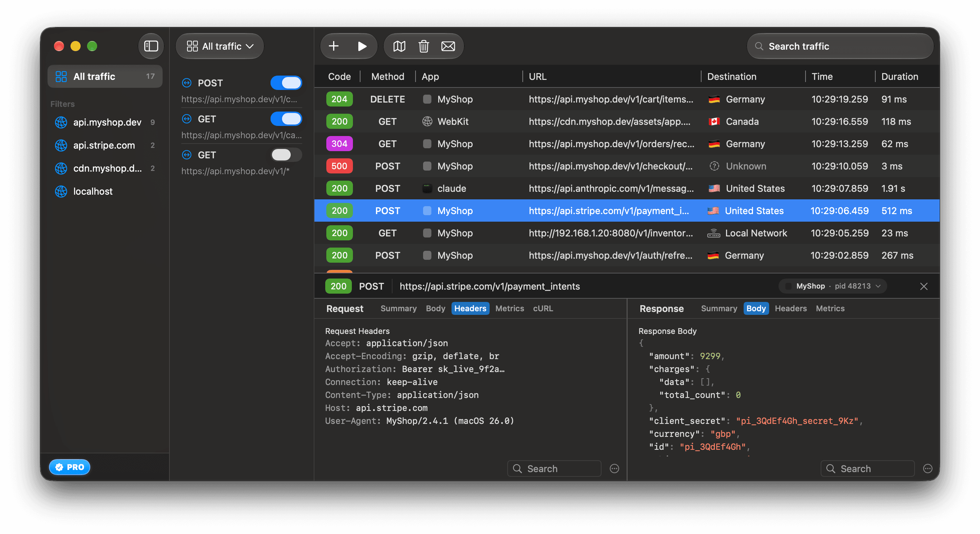
Task: Open the All traffic dropdown
Action: 220,46
